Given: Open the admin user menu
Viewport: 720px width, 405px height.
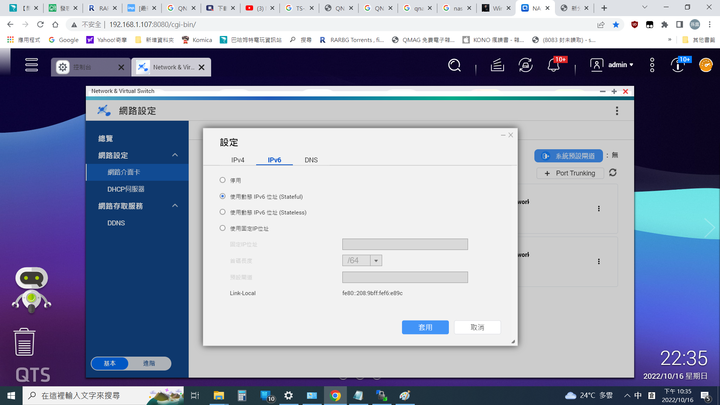Looking at the screenshot, I should click(612, 65).
